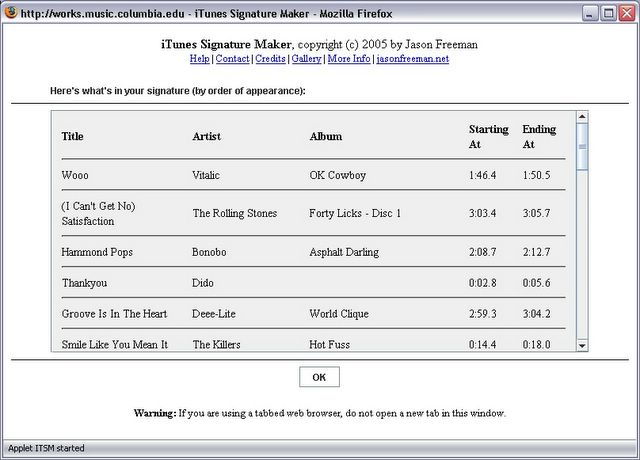The height and width of the screenshot is (460, 640).
Task: Select the Dido artist cell
Action: point(203,283)
